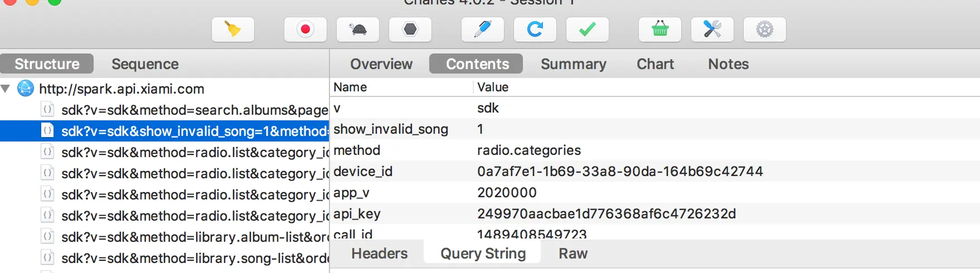Image resolution: width=980 pixels, height=273 pixels.
Task: Open Tools with the wrench icon
Action: 712,29
